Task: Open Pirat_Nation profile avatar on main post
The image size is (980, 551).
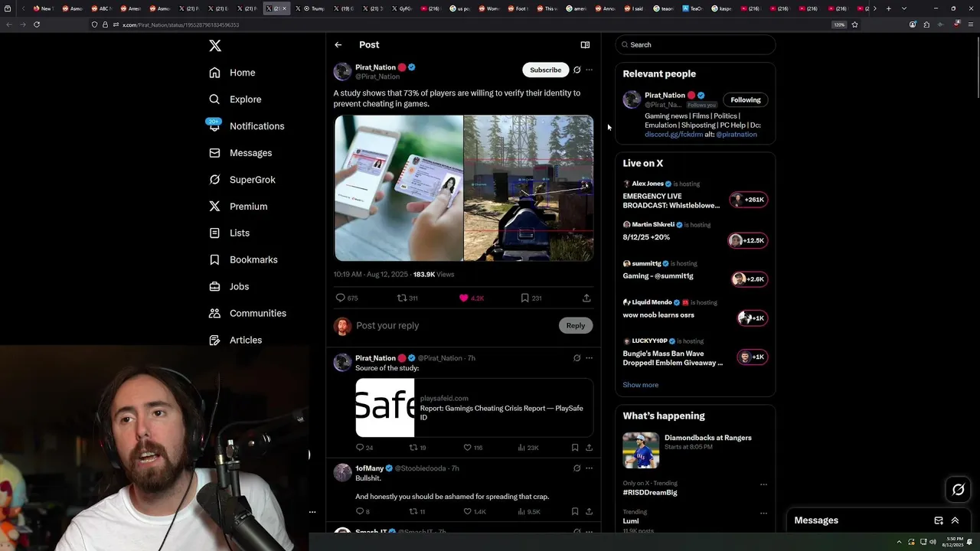Action: coord(342,72)
